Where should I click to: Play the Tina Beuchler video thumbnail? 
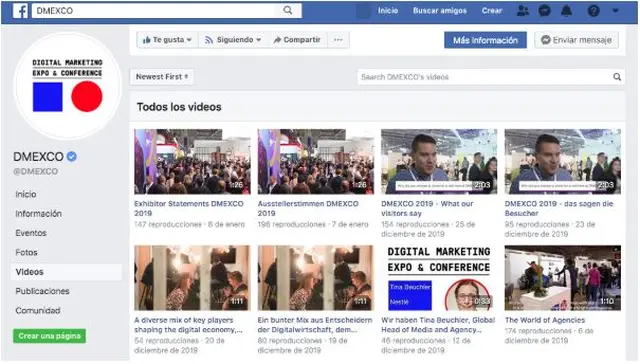point(439,278)
